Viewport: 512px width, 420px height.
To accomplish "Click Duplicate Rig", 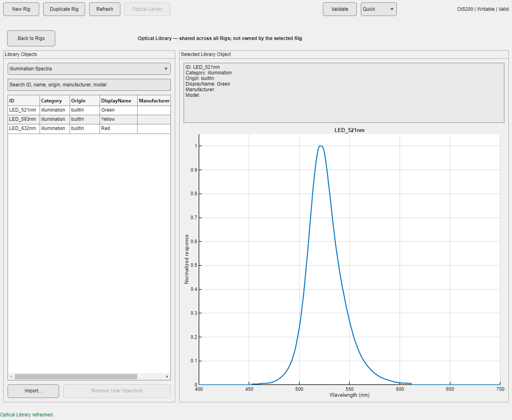I will [64, 9].
